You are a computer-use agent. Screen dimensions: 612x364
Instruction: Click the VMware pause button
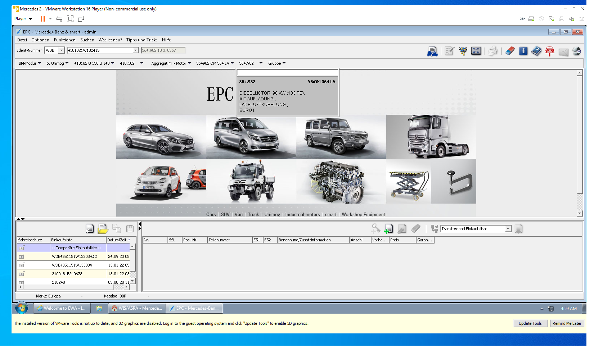(43, 19)
